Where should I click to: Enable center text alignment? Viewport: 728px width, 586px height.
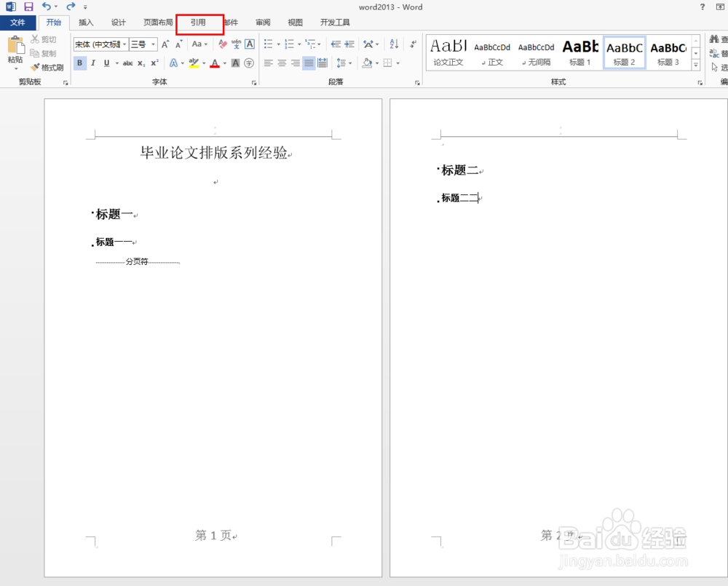tap(281, 62)
